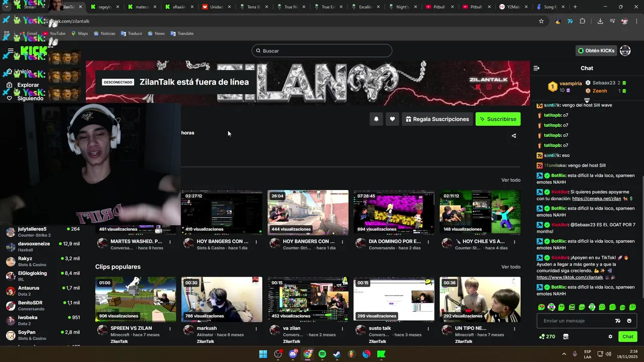
Task: Open options menu for susto talk clip
Action: (x=428, y=329)
